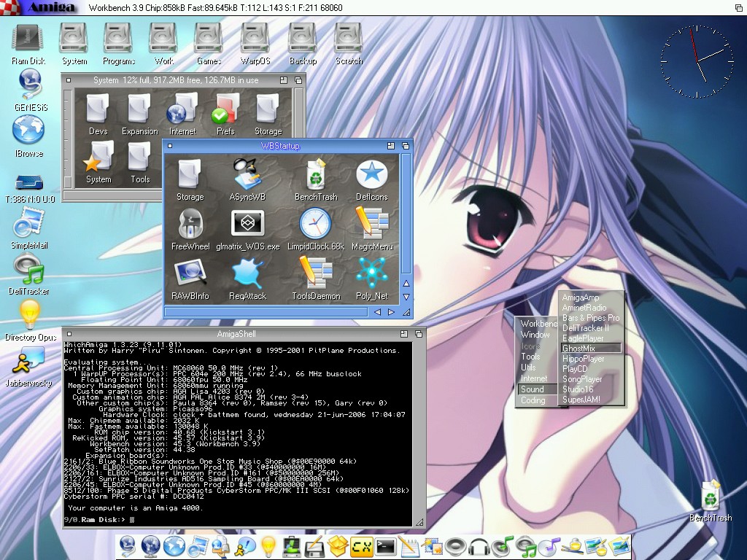Screen dimensions: 747x560
Task: Click the analog desktop clock
Action: [697, 61]
